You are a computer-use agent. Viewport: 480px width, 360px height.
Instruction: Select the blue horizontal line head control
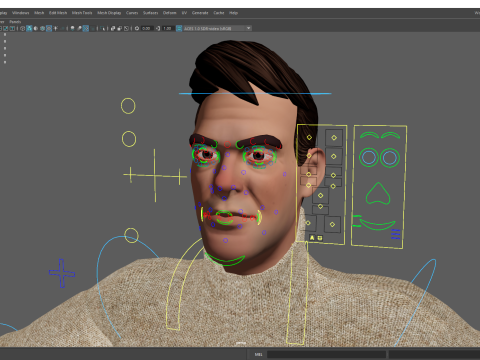pyautogui.click(x=255, y=94)
